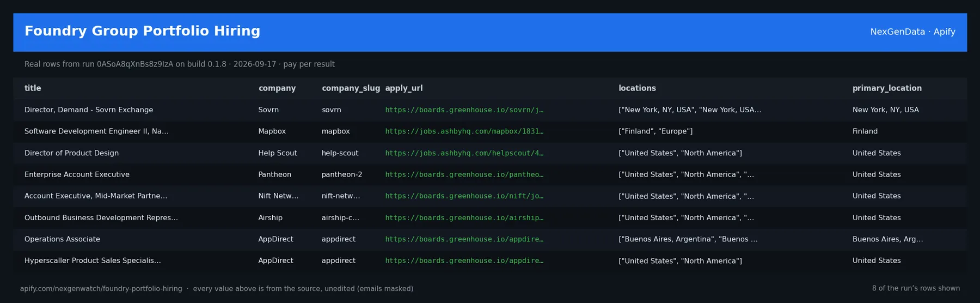Click the run info subtitle line
The image size is (980, 303).
click(x=180, y=64)
